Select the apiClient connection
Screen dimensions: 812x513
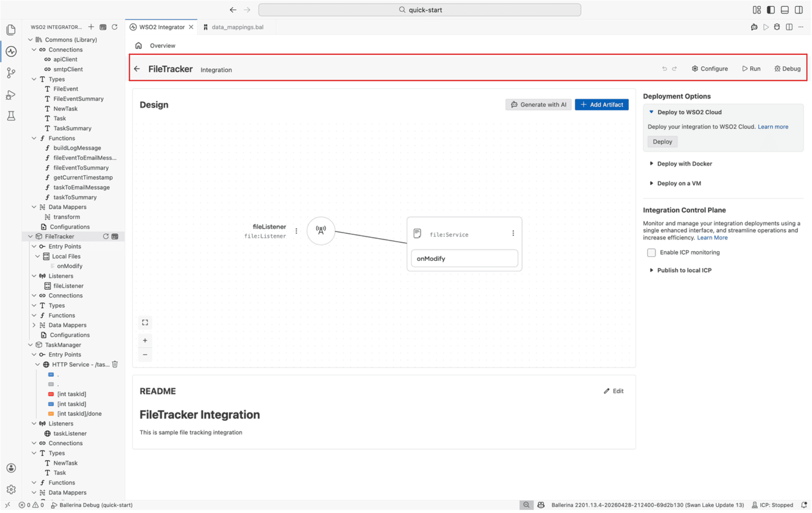(65, 59)
